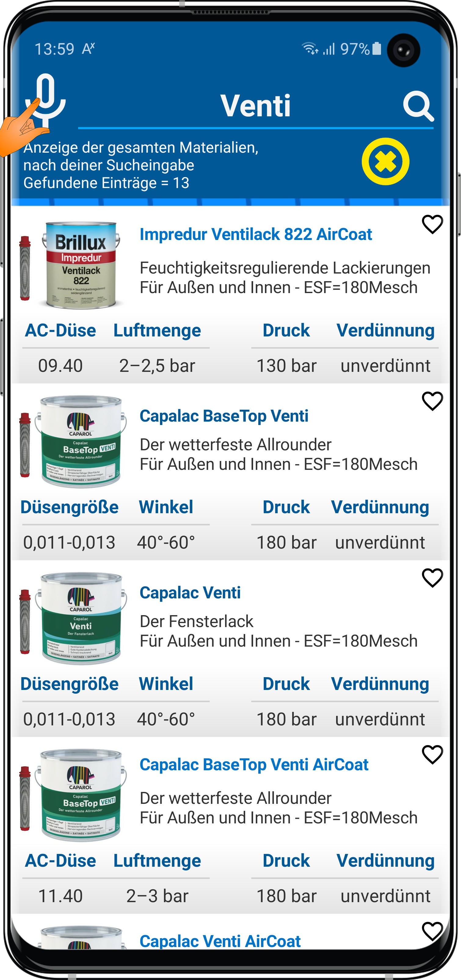
Task: Tap filter icon beside Brillux Ventilack can
Action: [25, 268]
